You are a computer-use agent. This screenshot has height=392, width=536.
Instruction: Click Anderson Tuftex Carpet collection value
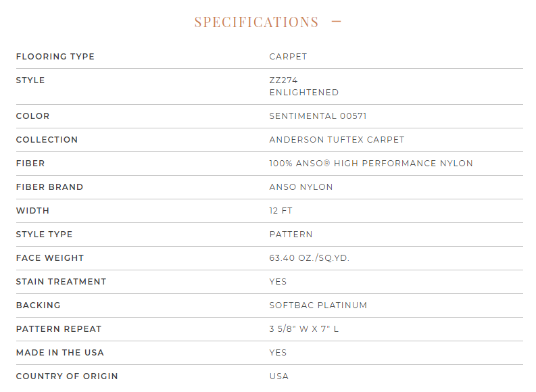click(x=337, y=139)
